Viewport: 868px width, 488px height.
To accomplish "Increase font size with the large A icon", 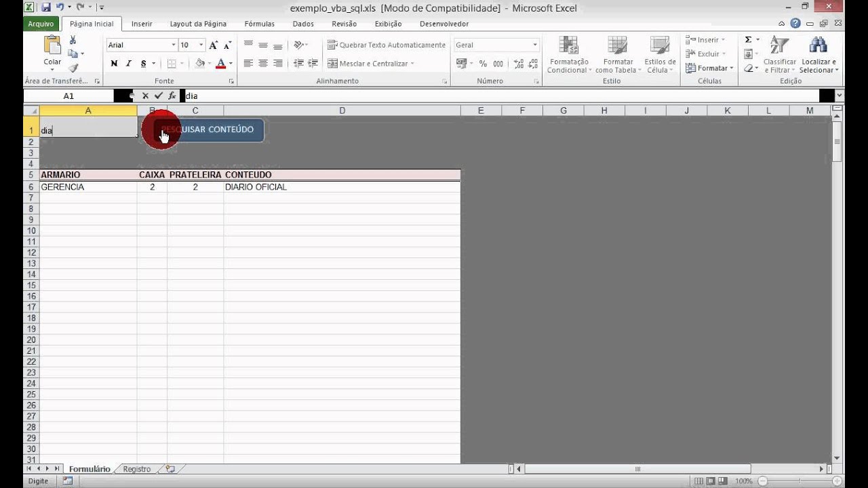I will [x=214, y=45].
